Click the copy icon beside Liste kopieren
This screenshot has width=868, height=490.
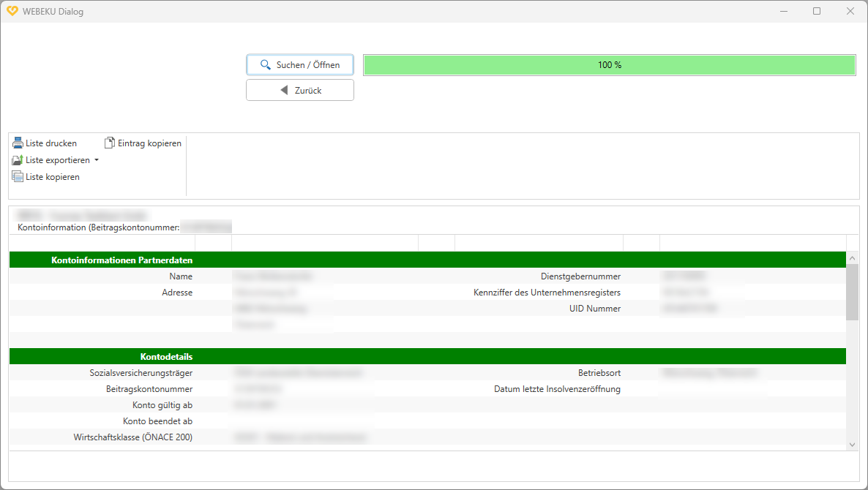(17, 176)
